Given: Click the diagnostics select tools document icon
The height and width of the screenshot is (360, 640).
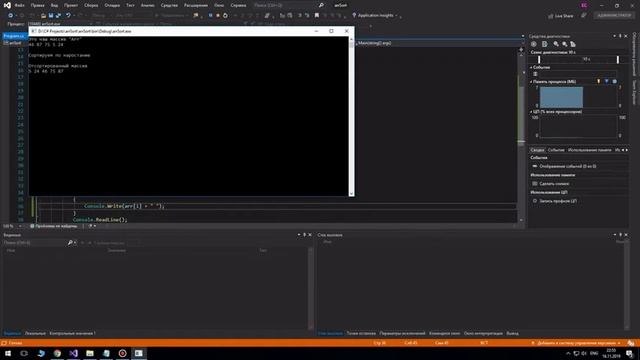Looking at the screenshot, I should point(544,44).
